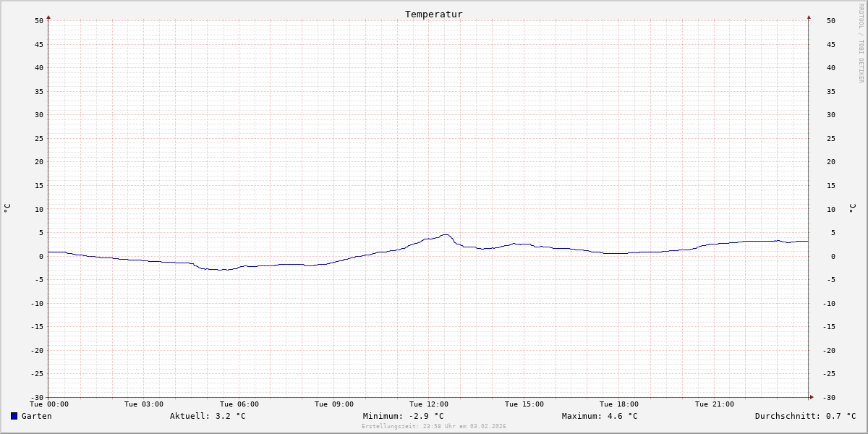Image resolution: width=868 pixels, height=434 pixels.
Task: Click the Maximum: 4.6 °C value
Action: click(600, 416)
